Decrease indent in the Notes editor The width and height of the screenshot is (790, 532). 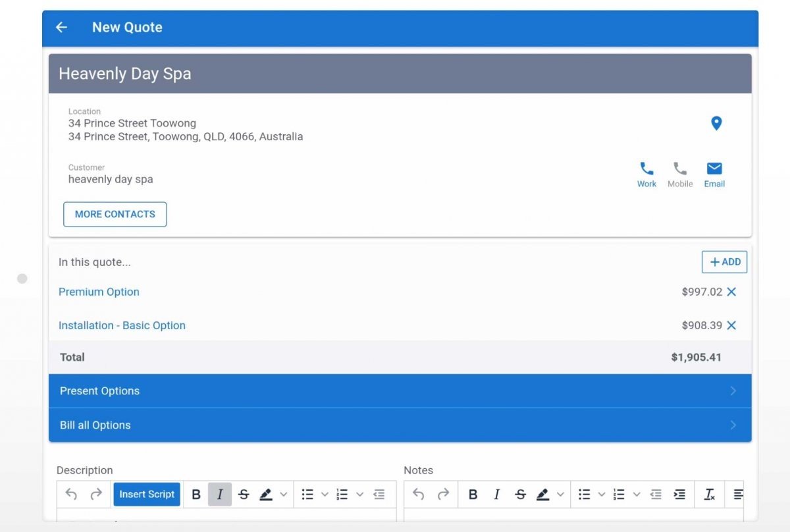pos(656,494)
